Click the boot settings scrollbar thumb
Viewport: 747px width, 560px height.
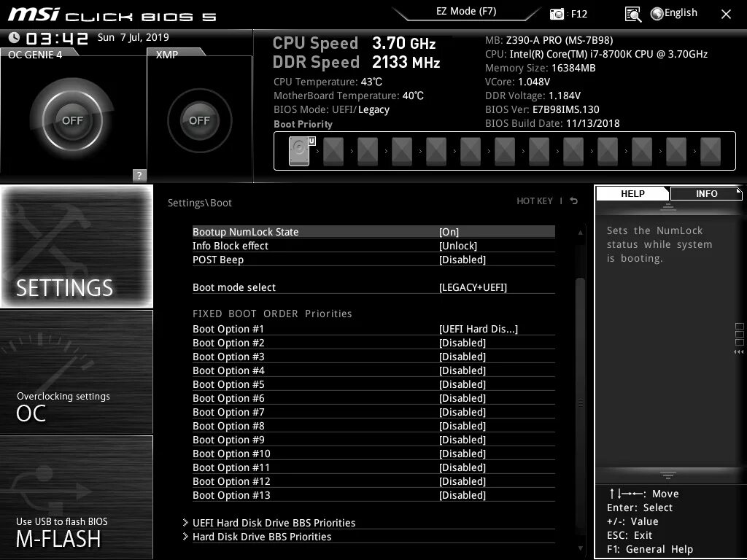pyautogui.click(x=580, y=403)
